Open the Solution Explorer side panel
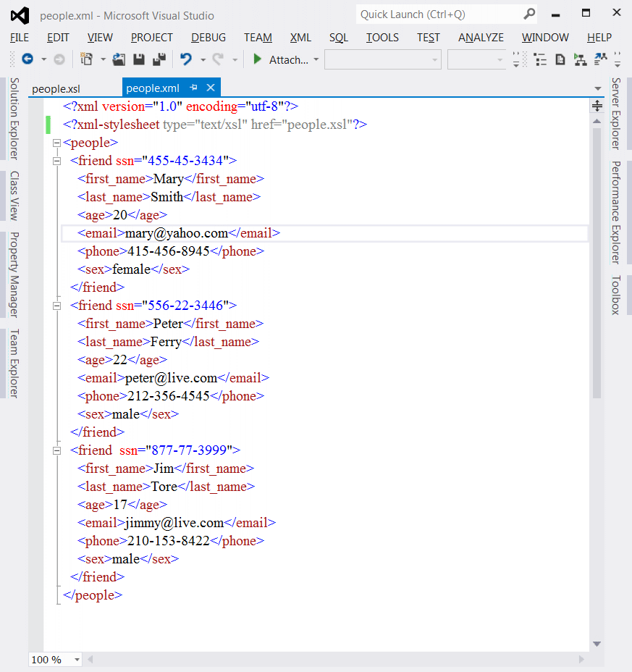This screenshot has width=632, height=672. pos(14,119)
